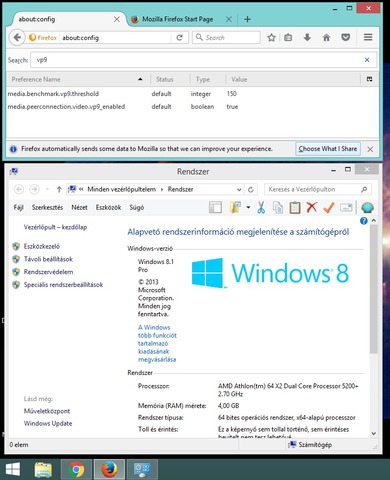This screenshot has width=390, height=480.
Task: Reload the about:config page
Action: coord(180,37)
